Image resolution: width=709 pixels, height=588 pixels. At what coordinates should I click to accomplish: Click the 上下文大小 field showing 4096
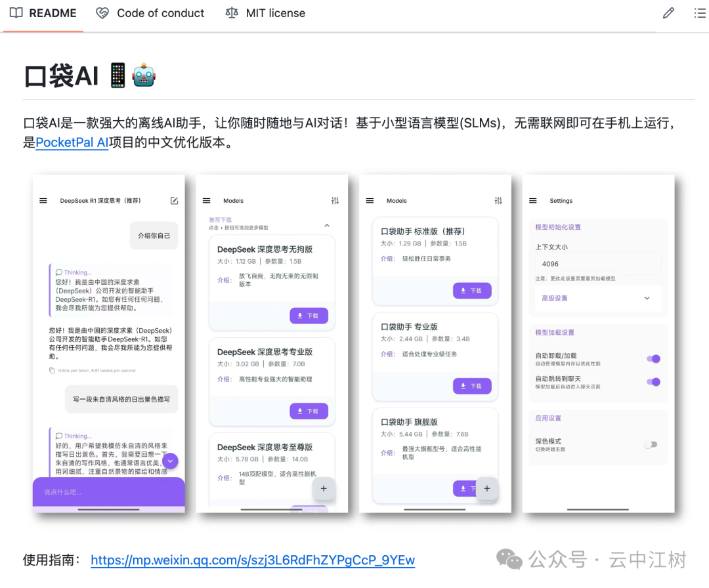pos(598,264)
